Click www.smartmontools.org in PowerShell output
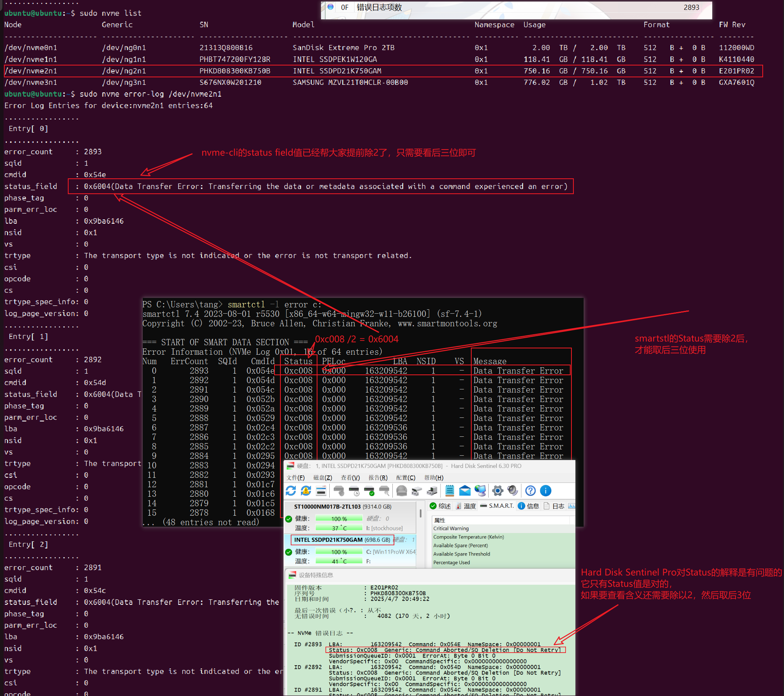The width and height of the screenshot is (784, 696). [x=447, y=324]
